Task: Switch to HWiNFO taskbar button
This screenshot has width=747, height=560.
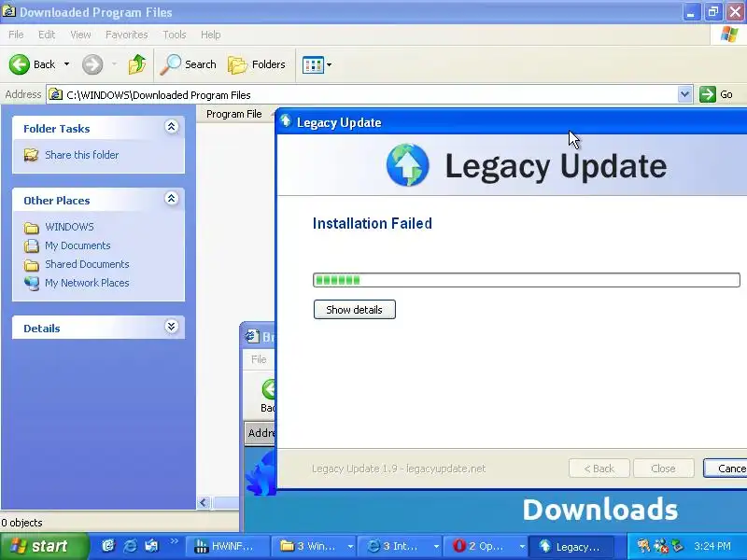Action: pos(227,546)
